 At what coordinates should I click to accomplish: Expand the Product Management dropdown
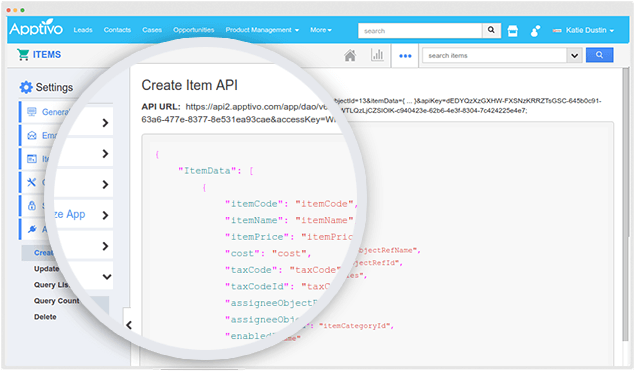point(262,30)
